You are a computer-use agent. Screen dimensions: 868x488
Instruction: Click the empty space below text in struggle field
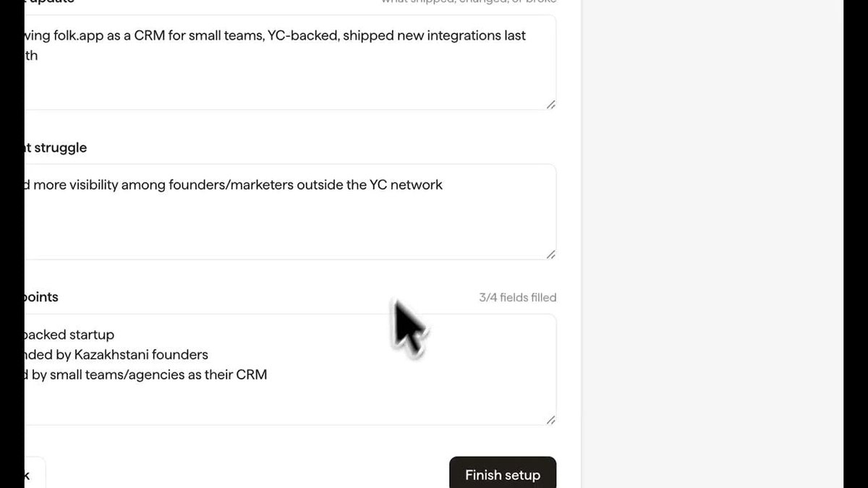tap(290, 228)
